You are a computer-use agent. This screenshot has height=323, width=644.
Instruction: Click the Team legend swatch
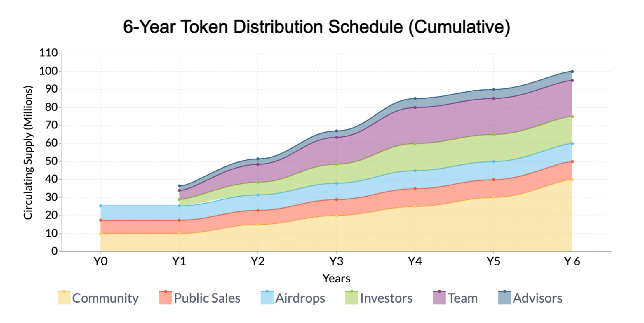439,298
